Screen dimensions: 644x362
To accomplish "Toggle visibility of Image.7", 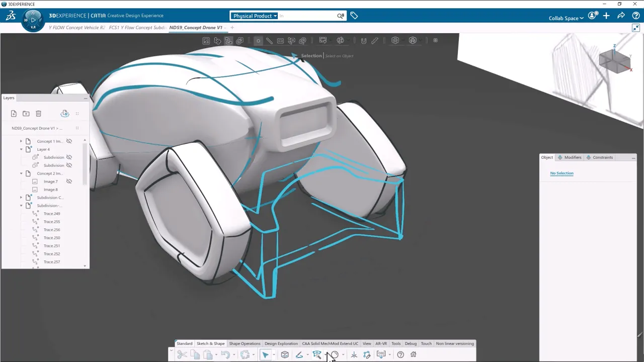I will click(69, 182).
